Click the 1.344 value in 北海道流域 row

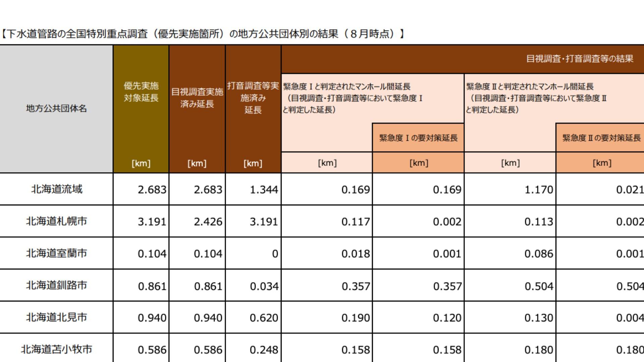point(264,190)
